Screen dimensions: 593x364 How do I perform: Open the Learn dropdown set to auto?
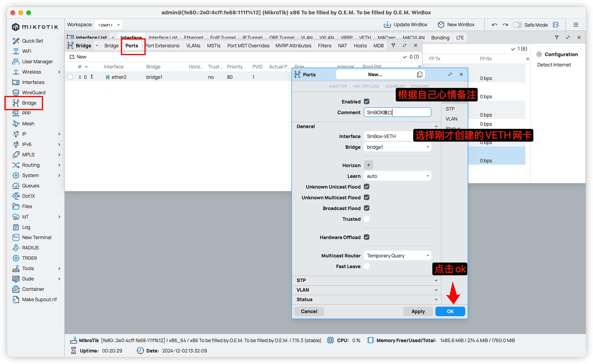point(397,176)
